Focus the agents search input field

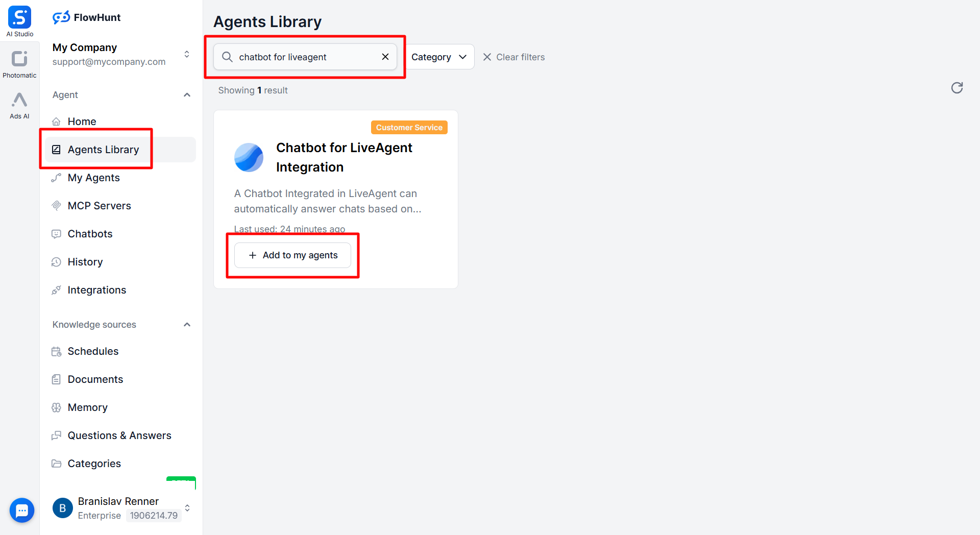pyautogui.click(x=306, y=57)
